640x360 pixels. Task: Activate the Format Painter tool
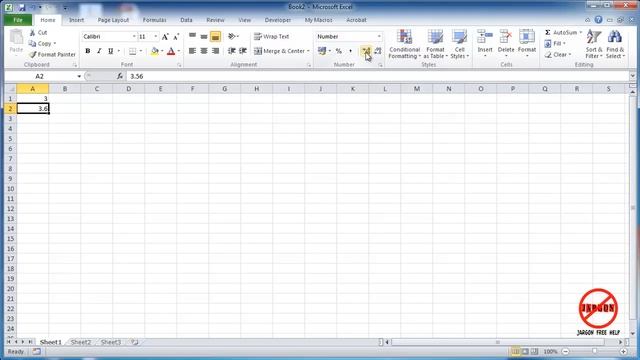(x=52, y=54)
